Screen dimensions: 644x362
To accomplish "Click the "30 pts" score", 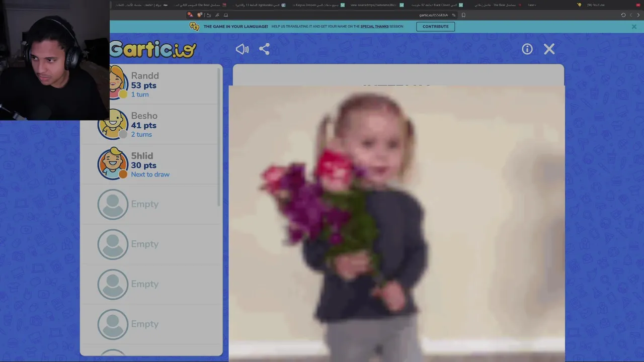I will pos(143,165).
